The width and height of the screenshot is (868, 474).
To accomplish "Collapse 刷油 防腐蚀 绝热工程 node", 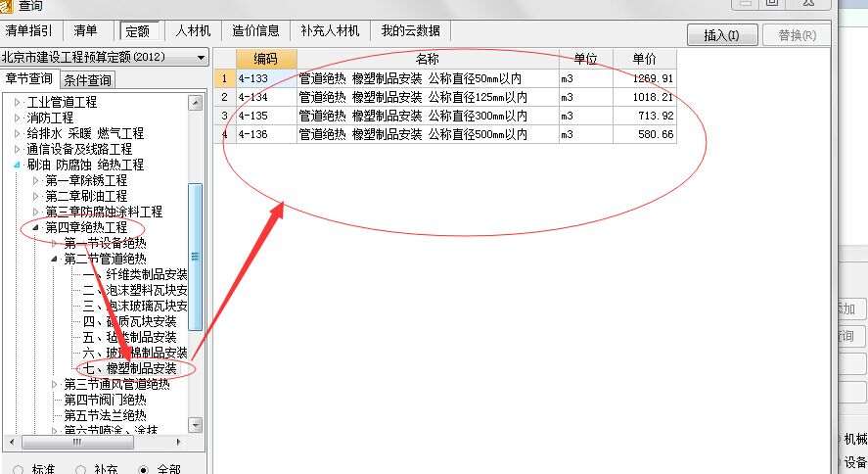I will pos(18,165).
